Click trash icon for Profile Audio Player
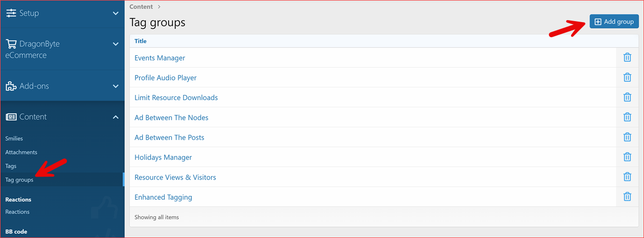The width and height of the screenshot is (644, 238). point(627,77)
